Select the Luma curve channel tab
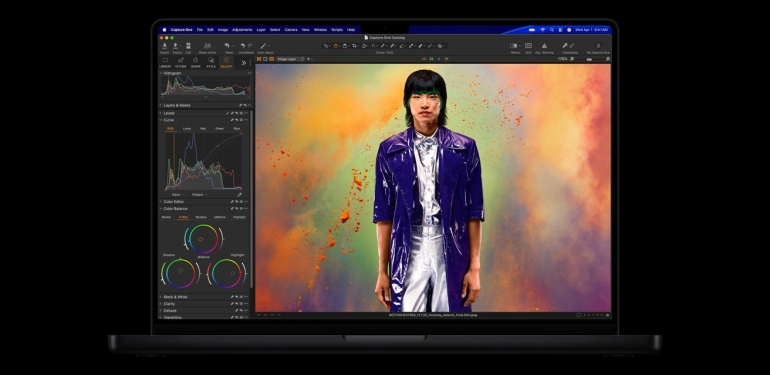The image size is (770, 375). click(x=187, y=129)
